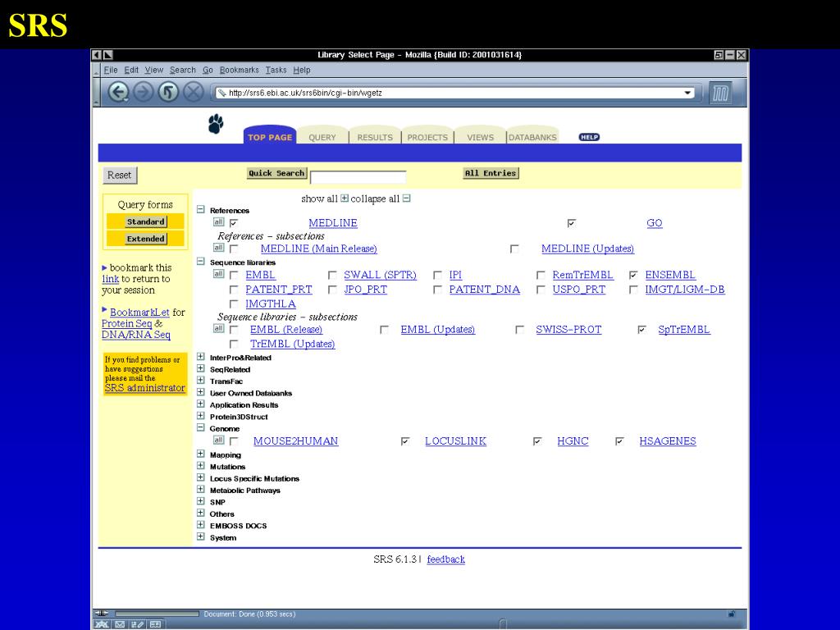Open the File menu

(x=111, y=70)
